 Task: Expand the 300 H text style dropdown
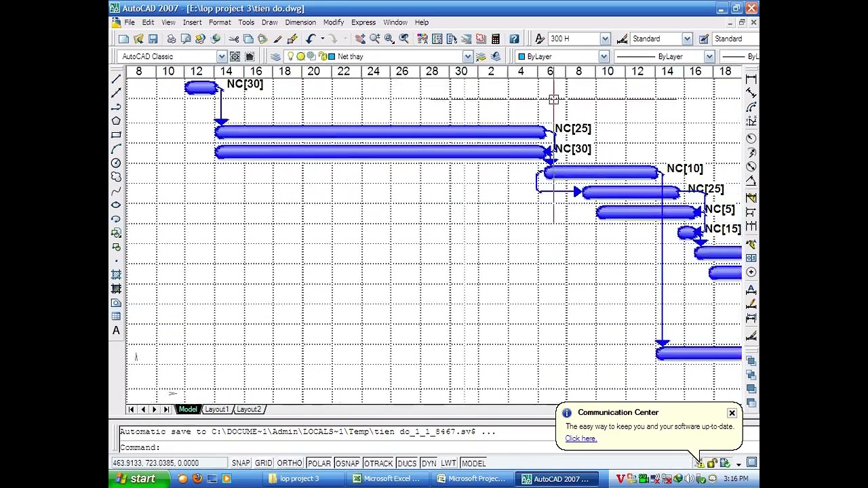pyautogui.click(x=604, y=39)
